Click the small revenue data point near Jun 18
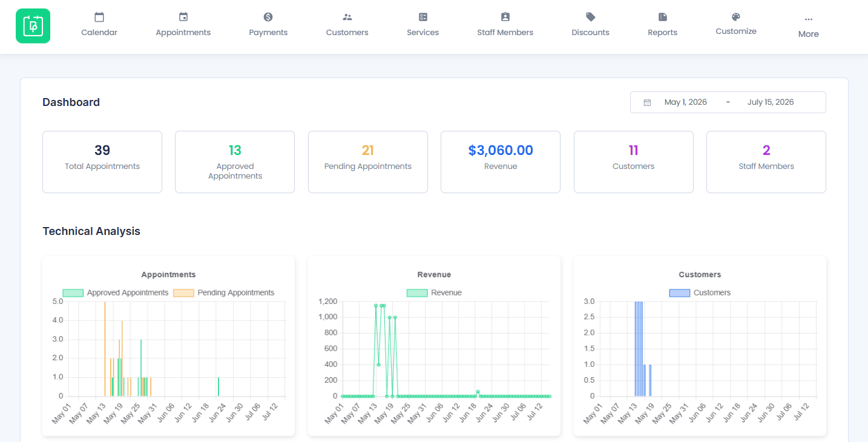 click(x=478, y=392)
